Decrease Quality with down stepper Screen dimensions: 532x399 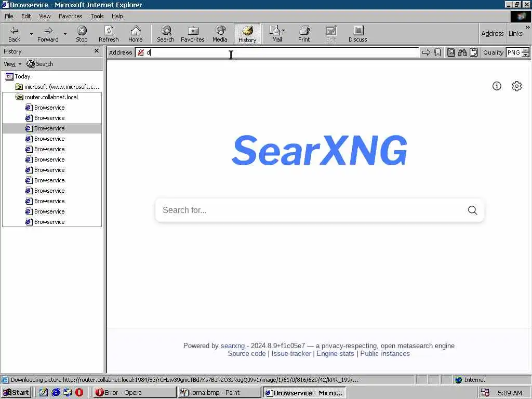click(526, 55)
